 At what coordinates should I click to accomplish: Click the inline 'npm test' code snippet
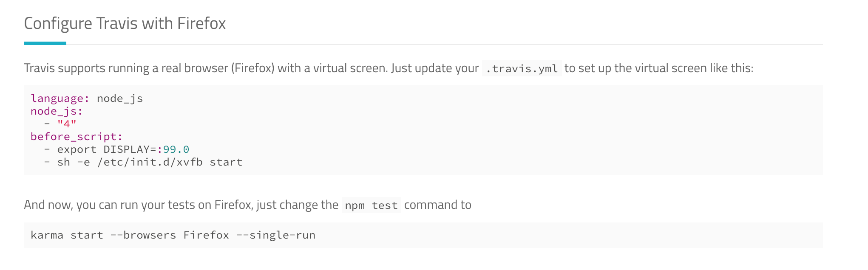(371, 205)
